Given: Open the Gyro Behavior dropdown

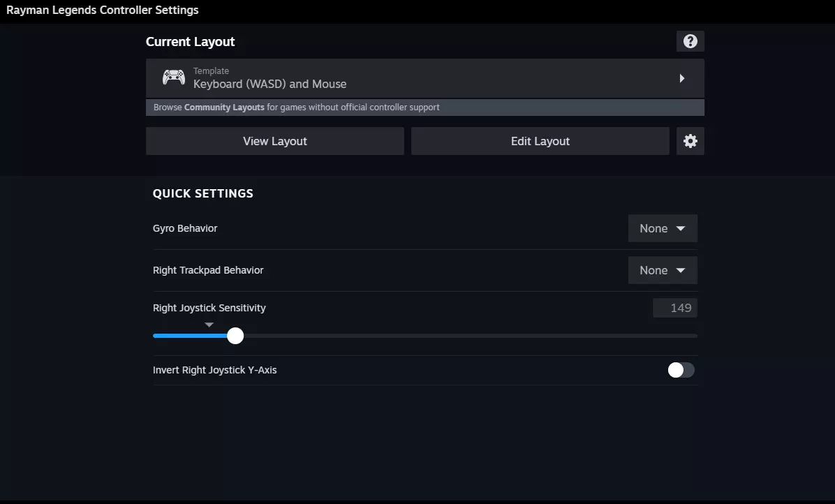Looking at the screenshot, I should tap(662, 228).
